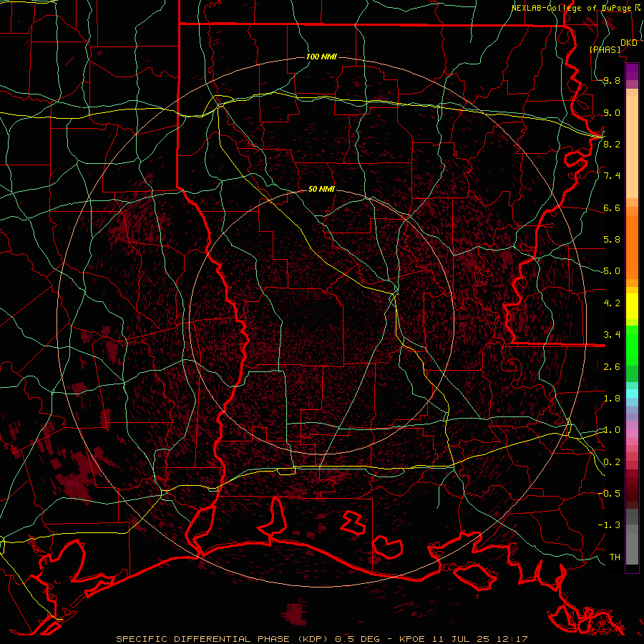The width and height of the screenshot is (644, 644).
Task: Click the -1.3 value on the color scale
Action: pos(610,525)
